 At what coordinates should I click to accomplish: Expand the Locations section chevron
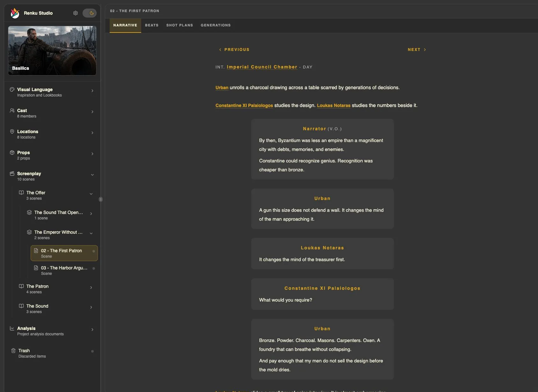[92, 133]
